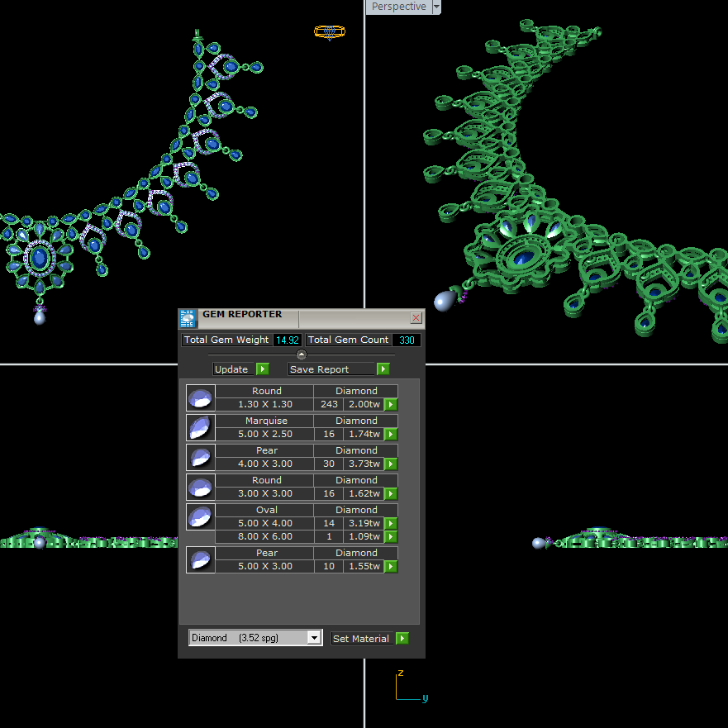Click the Pear 4.00 X 3.00 gem icon
728x728 pixels.
[x=201, y=458]
